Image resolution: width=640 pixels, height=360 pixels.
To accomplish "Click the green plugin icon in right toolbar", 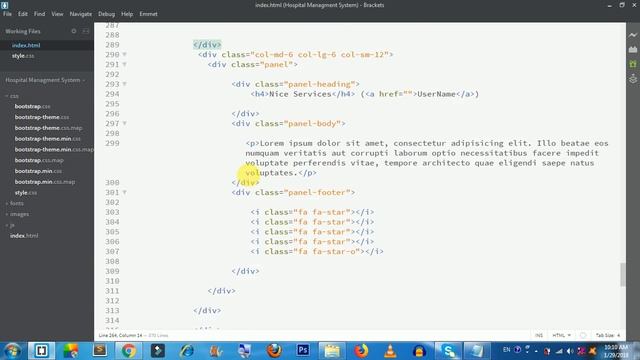I will (633, 64).
